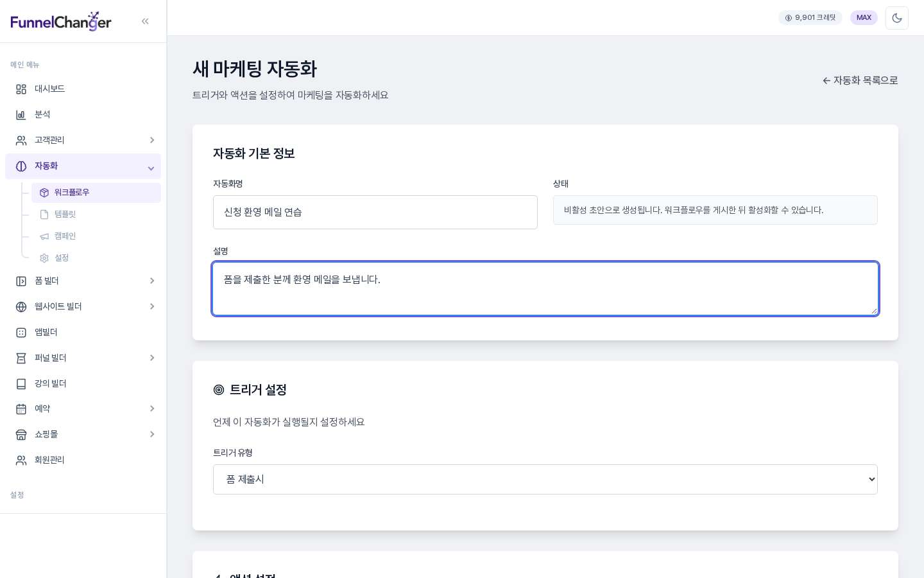The image size is (924, 578).
Task: Click the 트리거 설정 heading text
Action: tap(258, 390)
